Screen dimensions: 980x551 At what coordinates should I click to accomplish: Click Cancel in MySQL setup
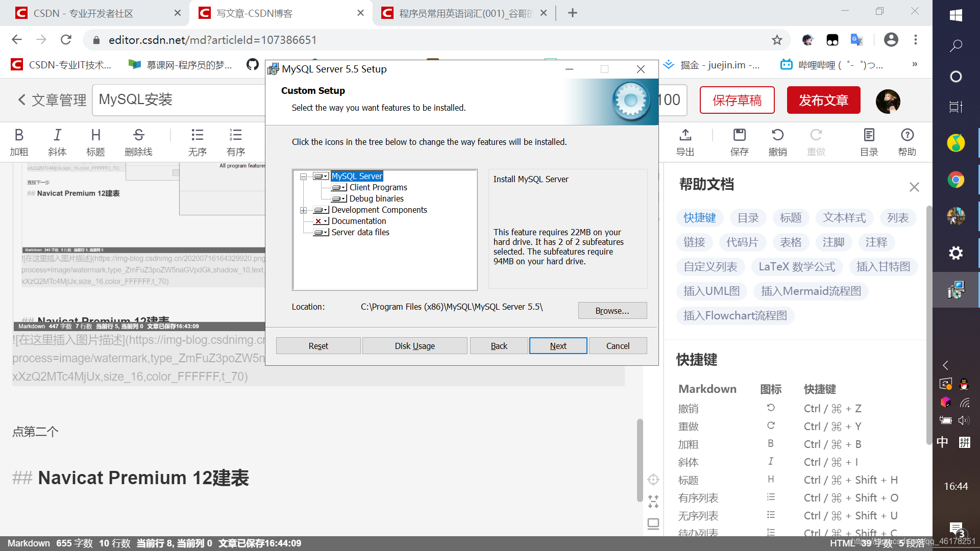(x=618, y=346)
